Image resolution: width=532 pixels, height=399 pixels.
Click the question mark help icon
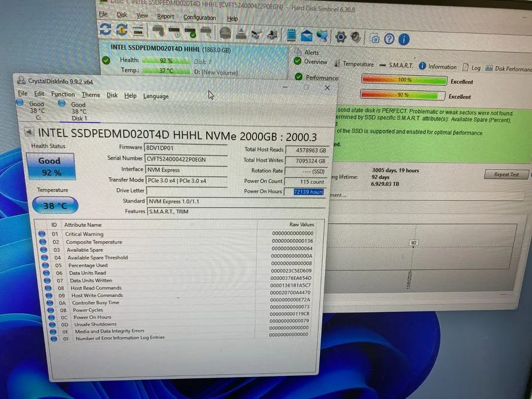[x=389, y=40]
